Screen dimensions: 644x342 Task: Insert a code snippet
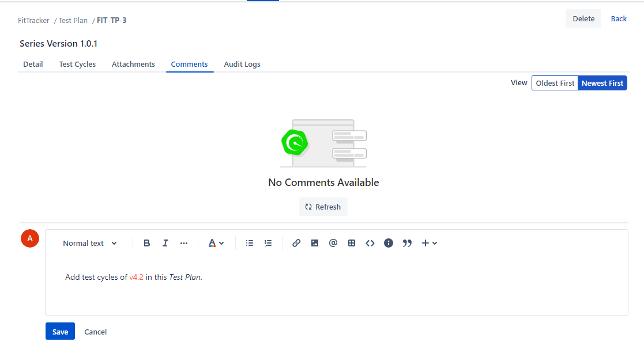coord(370,243)
